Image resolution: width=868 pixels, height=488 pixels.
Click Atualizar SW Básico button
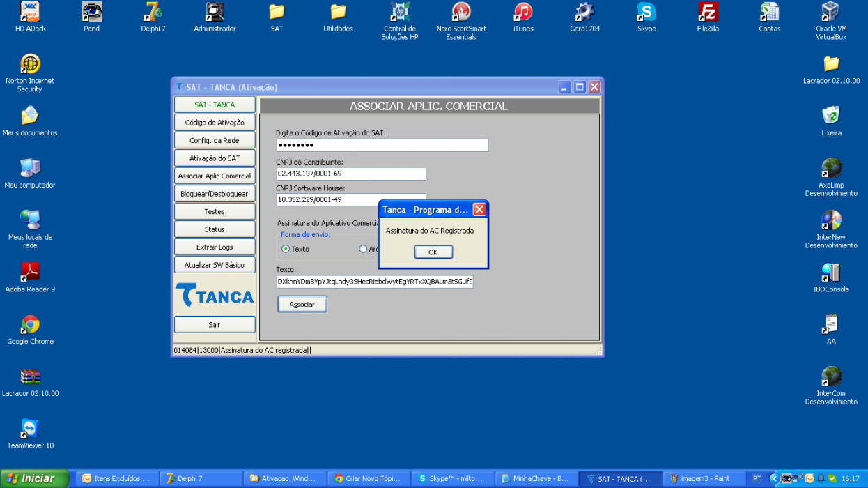tap(215, 265)
